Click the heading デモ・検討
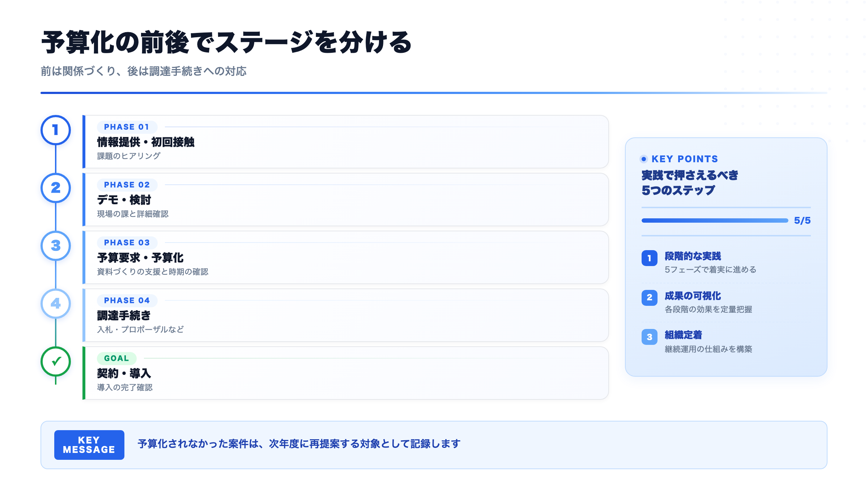 tap(124, 200)
